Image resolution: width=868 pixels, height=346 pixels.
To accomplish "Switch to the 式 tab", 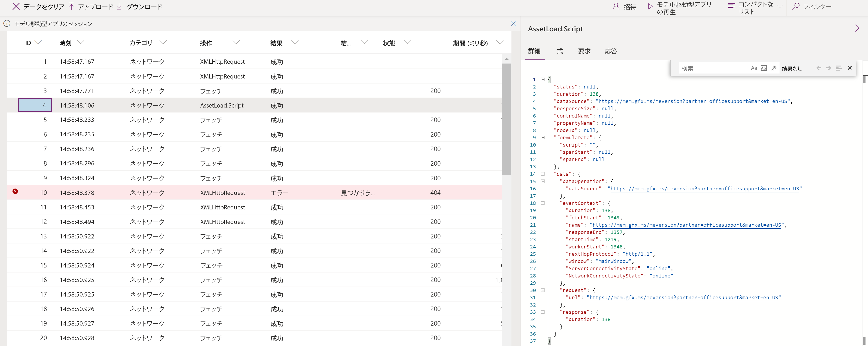I will (x=560, y=51).
